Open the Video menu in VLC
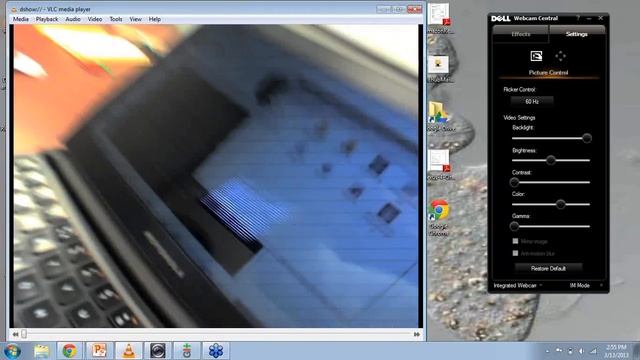640x360 pixels. [95, 19]
